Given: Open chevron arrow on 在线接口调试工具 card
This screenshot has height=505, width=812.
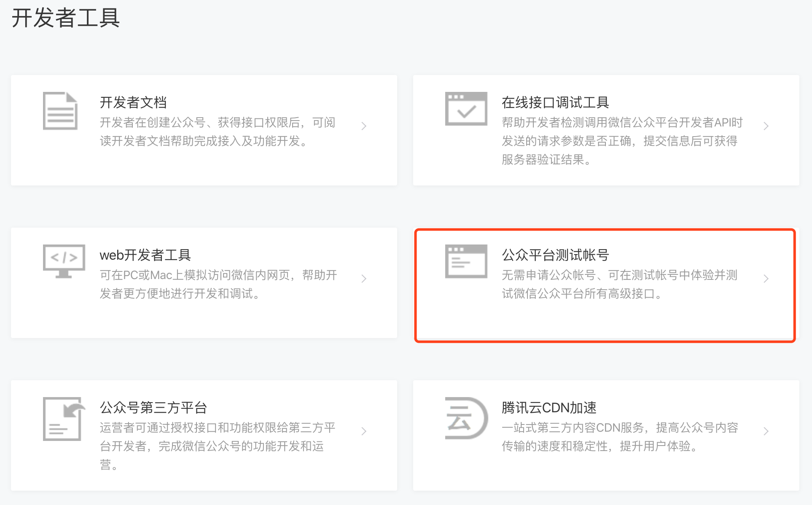Looking at the screenshot, I should [766, 126].
